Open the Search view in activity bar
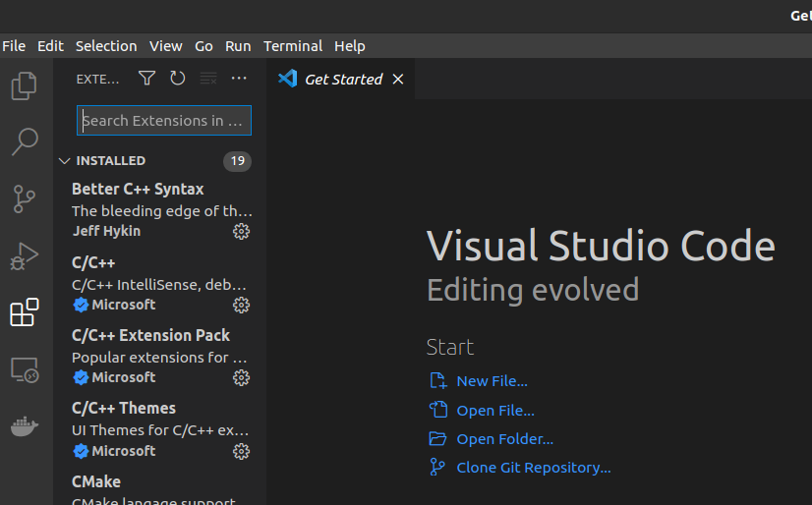This screenshot has width=812, height=505. click(25, 141)
